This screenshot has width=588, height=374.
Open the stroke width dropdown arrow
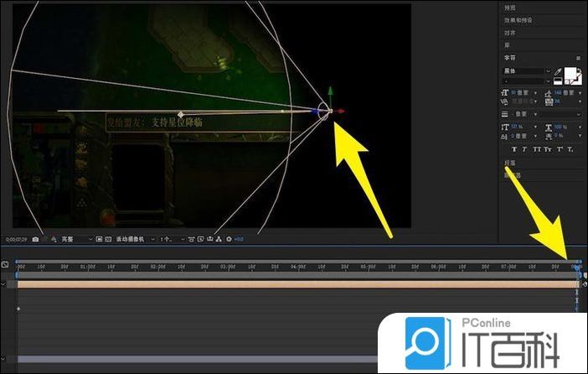(x=535, y=114)
